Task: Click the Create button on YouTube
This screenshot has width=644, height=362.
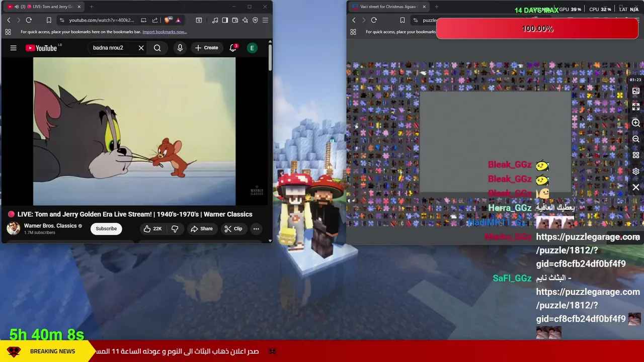Action: point(206,48)
